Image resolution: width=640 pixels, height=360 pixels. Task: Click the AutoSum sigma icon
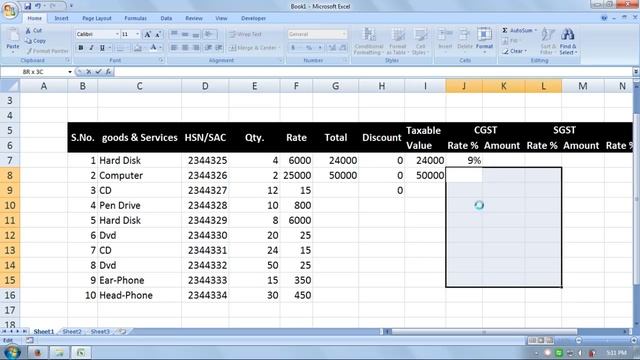505,30
